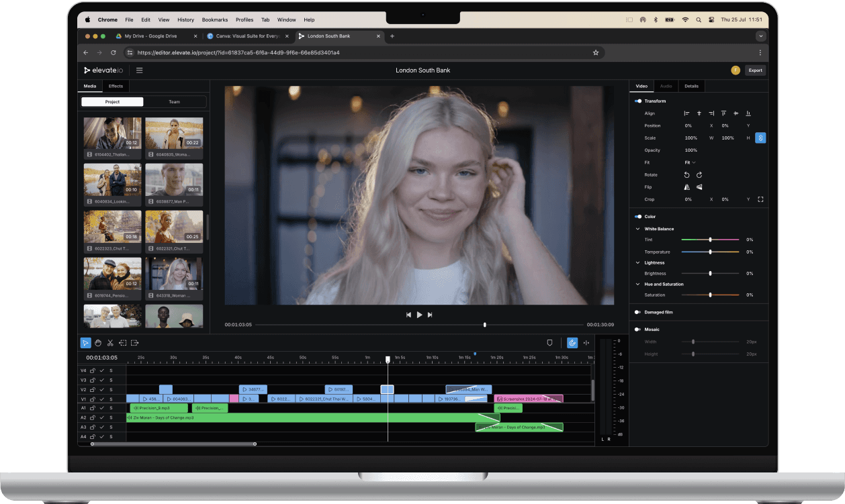Open the Profiles menu in menu bar
Viewport: 845px width, 504px height.
point(244,20)
